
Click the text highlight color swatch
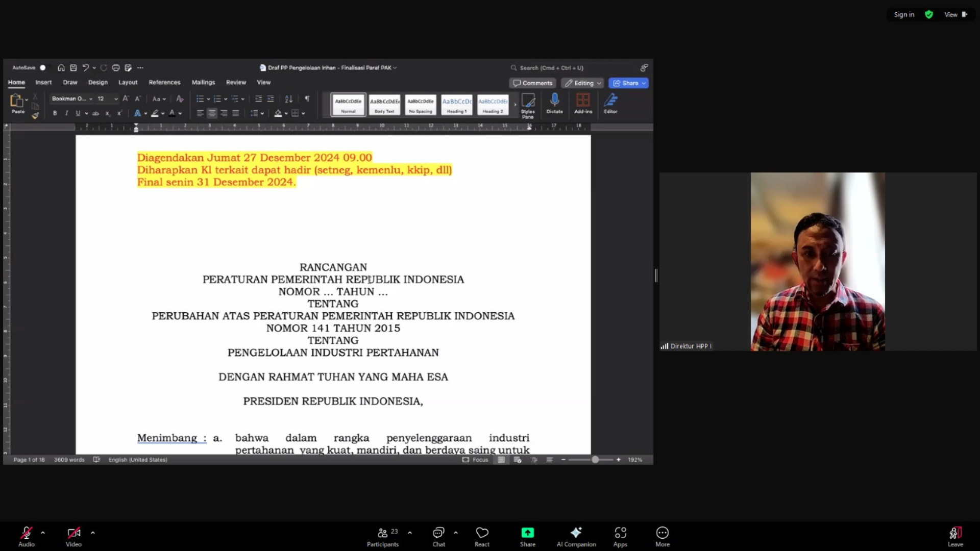point(155,113)
